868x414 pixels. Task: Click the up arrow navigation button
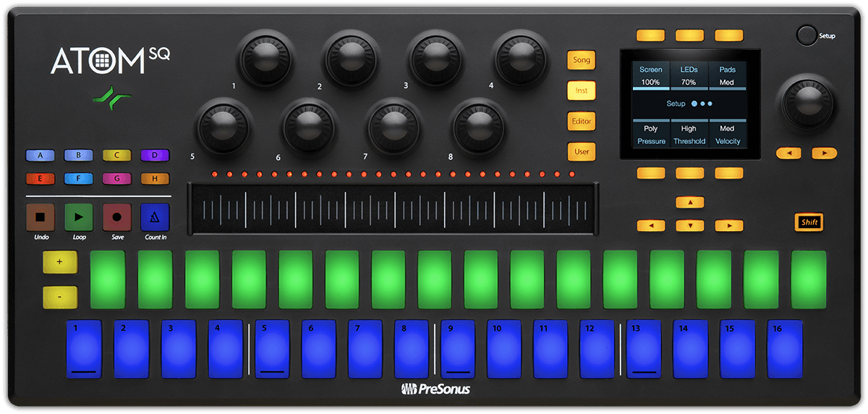click(690, 203)
